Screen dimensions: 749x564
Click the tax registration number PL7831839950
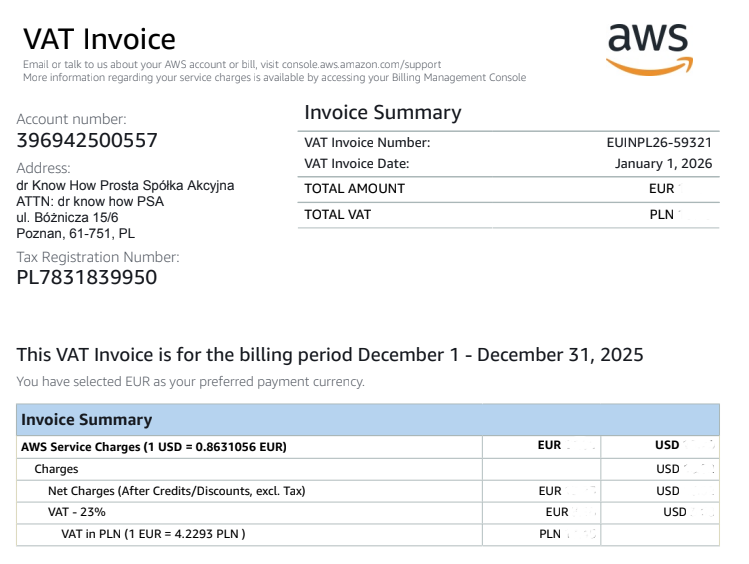pyautogui.click(x=87, y=277)
